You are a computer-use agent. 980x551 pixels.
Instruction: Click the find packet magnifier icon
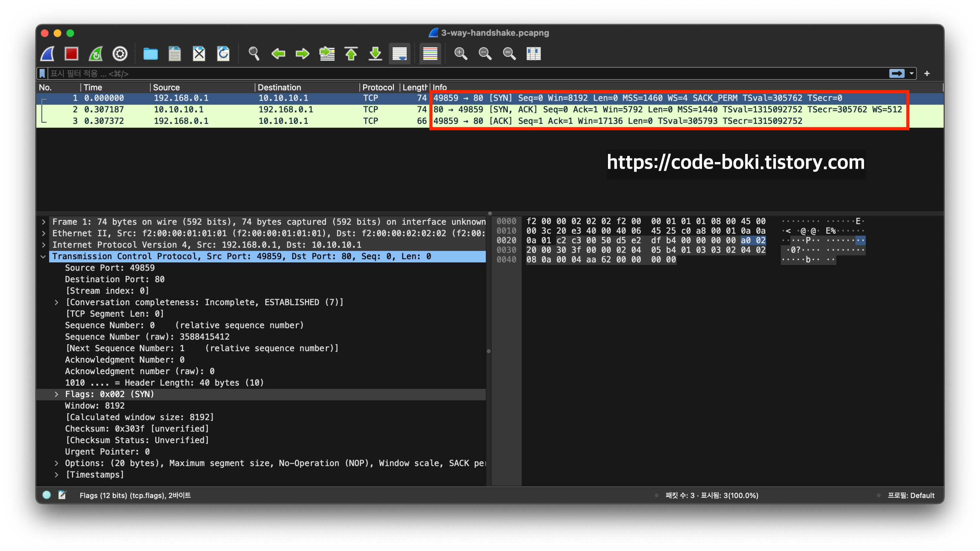click(x=254, y=54)
